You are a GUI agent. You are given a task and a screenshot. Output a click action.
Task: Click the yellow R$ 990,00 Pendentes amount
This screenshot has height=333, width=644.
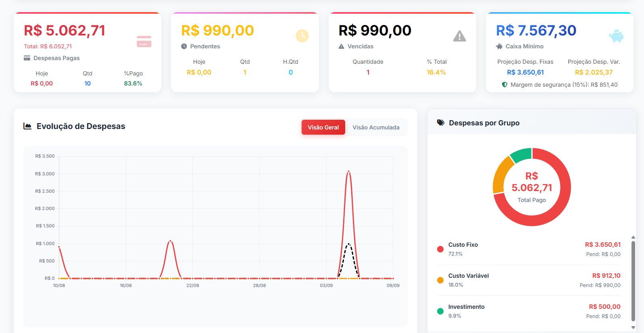pyautogui.click(x=217, y=31)
